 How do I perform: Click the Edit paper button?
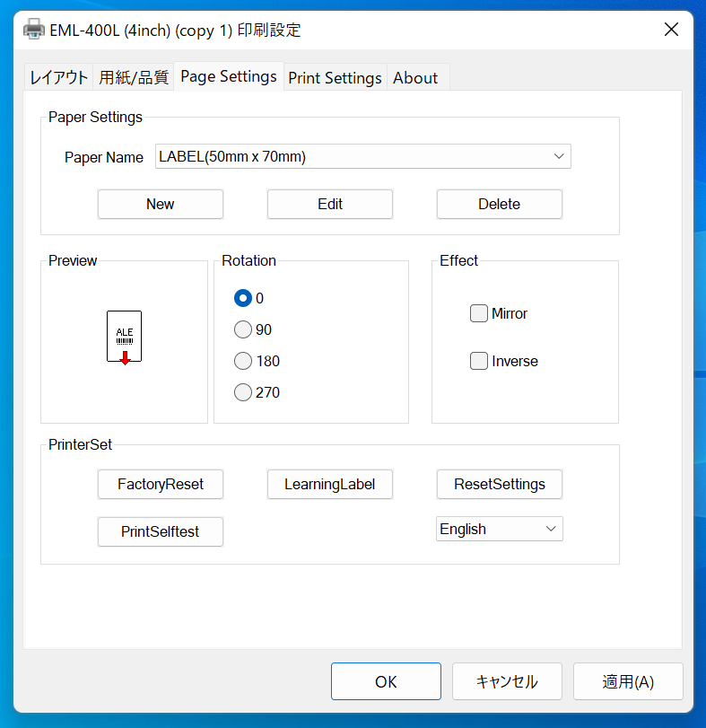(x=330, y=205)
